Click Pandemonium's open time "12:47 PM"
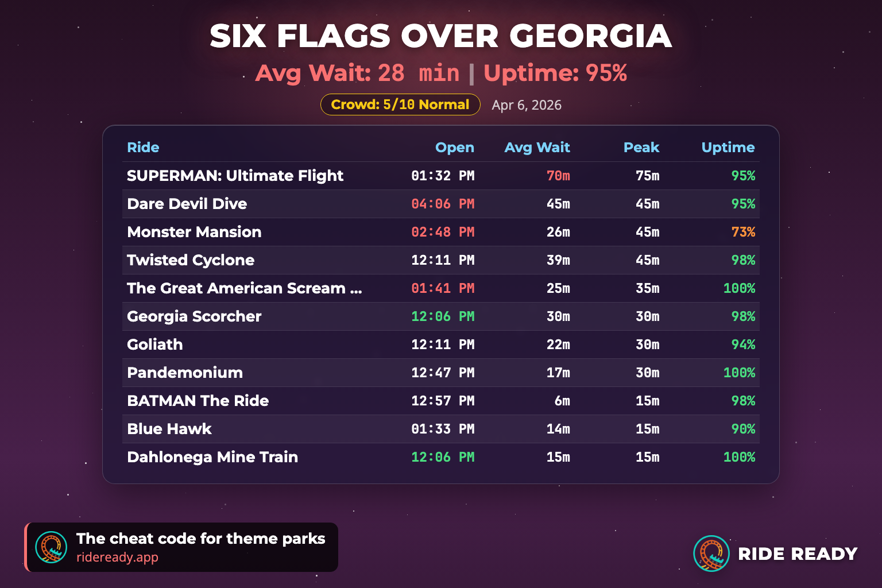The height and width of the screenshot is (588, 882). 443,373
